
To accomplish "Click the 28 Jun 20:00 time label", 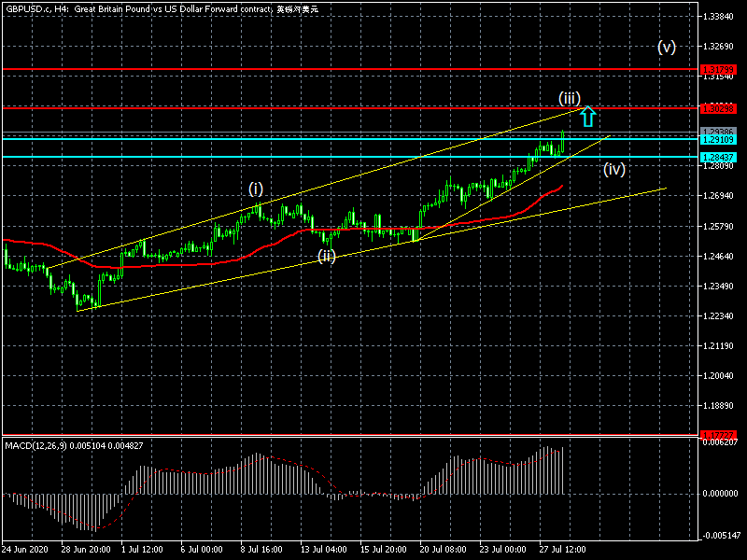I will [x=86, y=549].
